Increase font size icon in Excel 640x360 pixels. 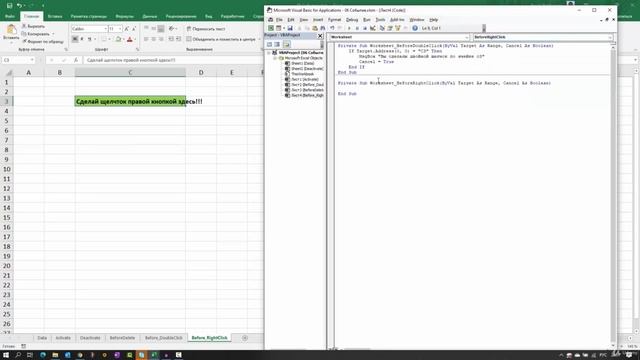[x=127, y=29]
